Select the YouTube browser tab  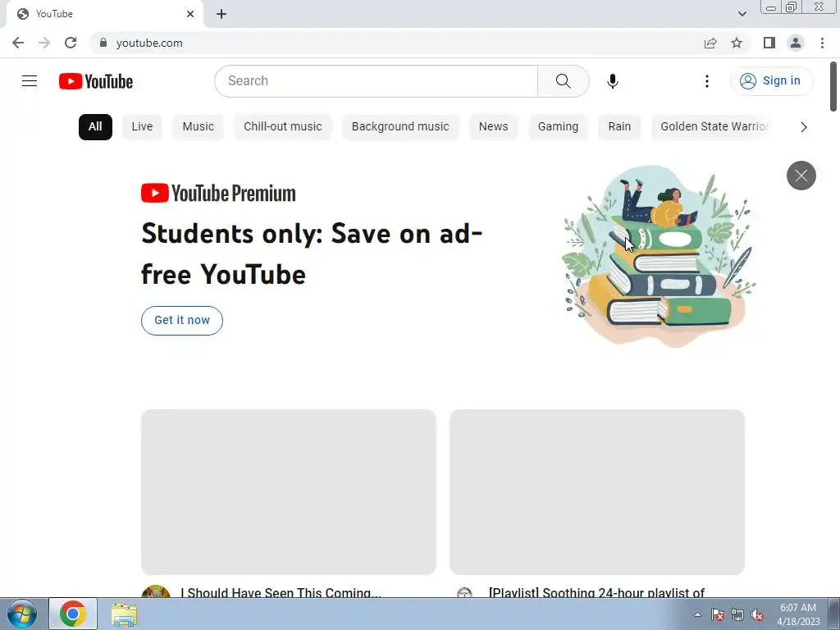tap(104, 14)
